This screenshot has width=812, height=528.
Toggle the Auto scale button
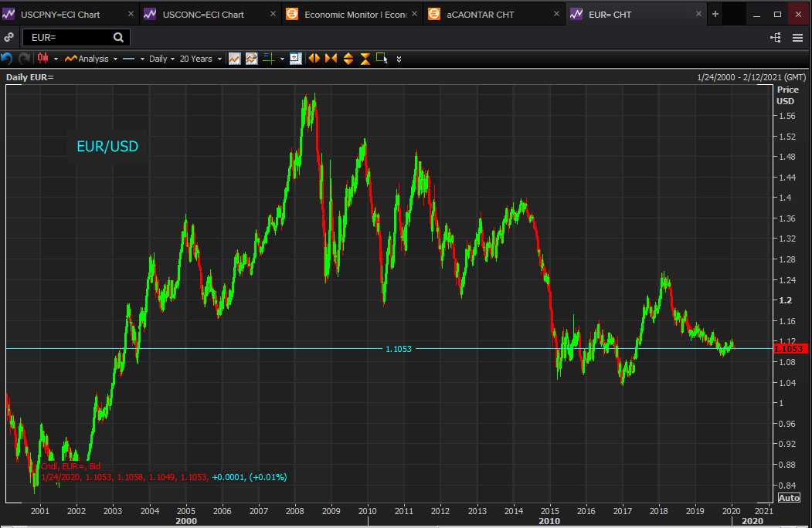click(x=789, y=497)
